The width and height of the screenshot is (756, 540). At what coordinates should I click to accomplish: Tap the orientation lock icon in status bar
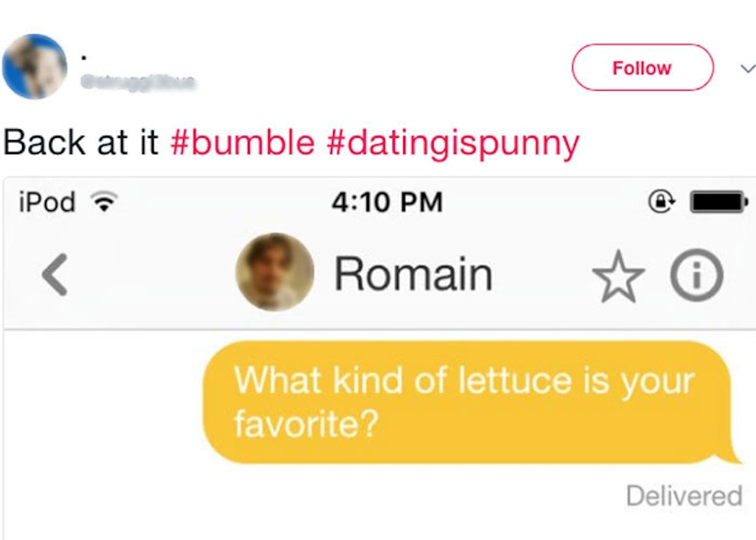pos(661,201)
